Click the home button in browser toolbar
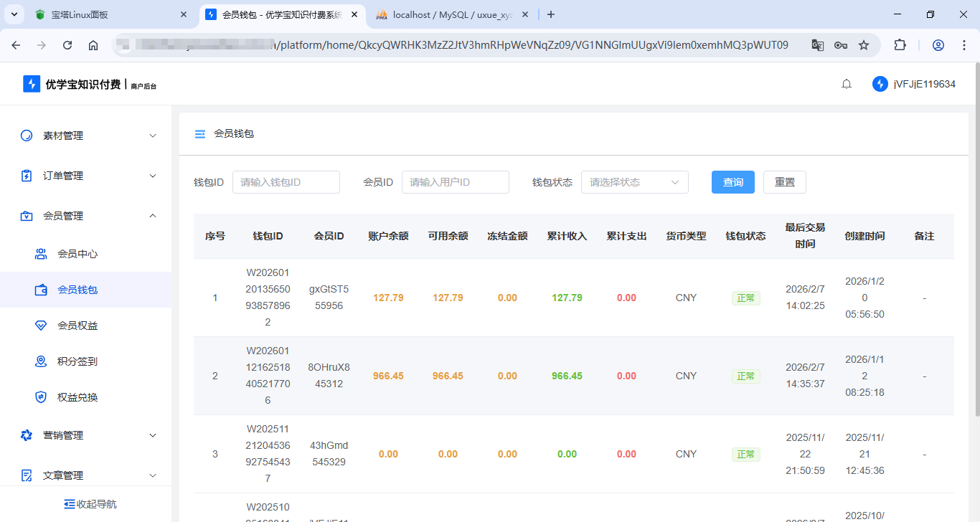 pyautogui.click(x=93, y=45)
